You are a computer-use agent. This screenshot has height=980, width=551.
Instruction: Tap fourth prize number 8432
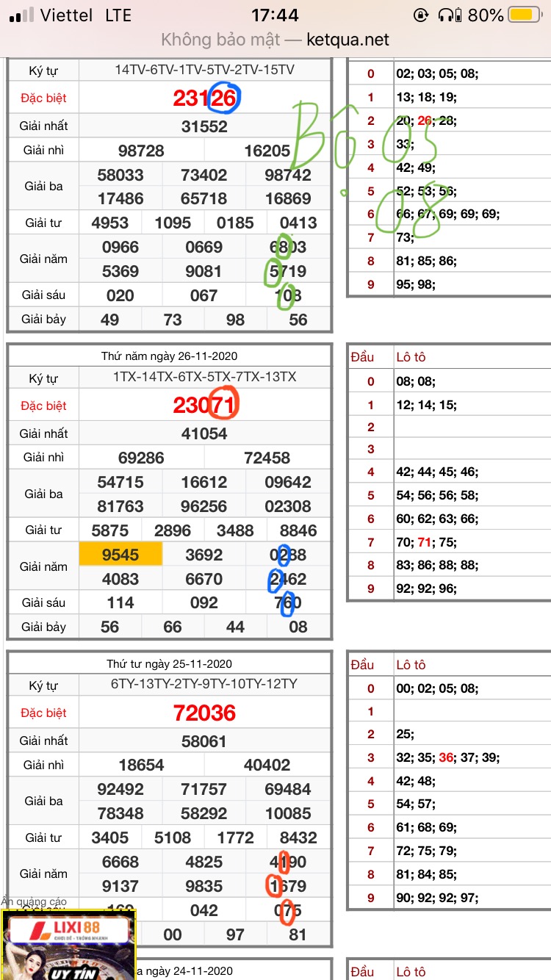(298, 837)
